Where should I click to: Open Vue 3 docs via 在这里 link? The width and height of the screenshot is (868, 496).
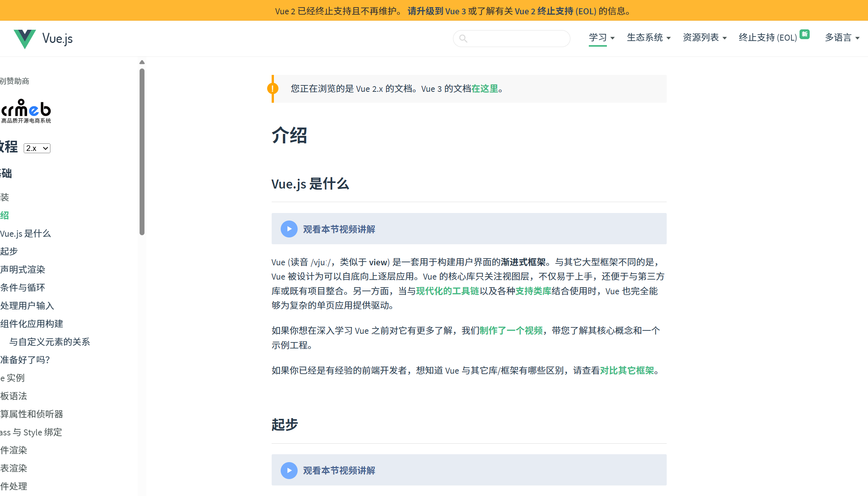485,88
